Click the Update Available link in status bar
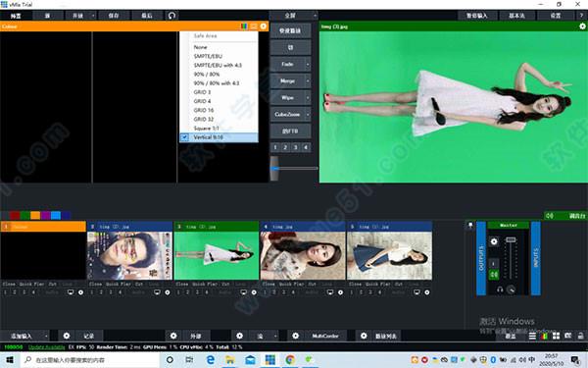588x368 pixels. pos(46,347)
